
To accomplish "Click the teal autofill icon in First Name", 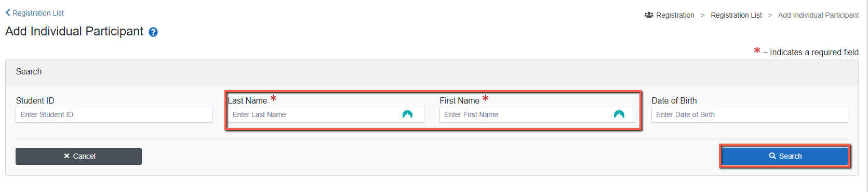I will [x=619, y=114].
